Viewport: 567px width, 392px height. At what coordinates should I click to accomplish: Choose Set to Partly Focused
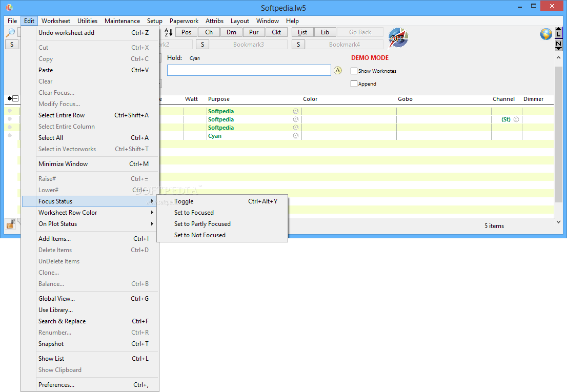[222, 223]
